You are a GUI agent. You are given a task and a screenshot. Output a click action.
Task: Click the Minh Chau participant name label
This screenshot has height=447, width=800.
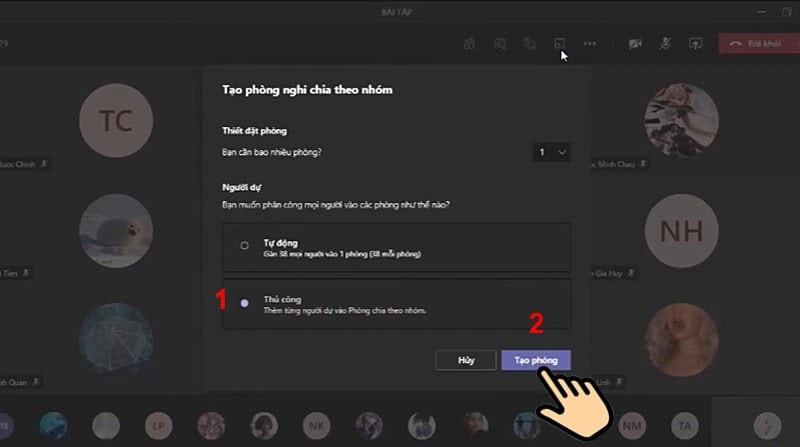tap(612, 164)
